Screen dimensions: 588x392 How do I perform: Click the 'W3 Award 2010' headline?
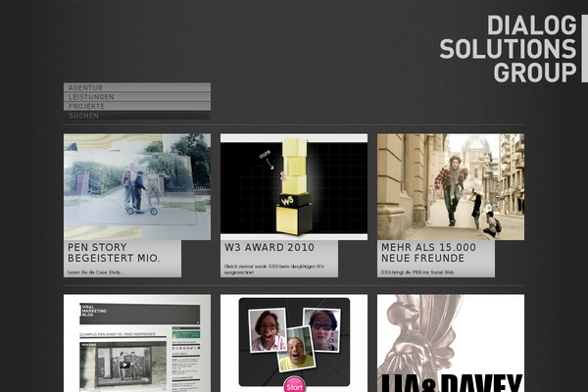click(x=269, y=248)
